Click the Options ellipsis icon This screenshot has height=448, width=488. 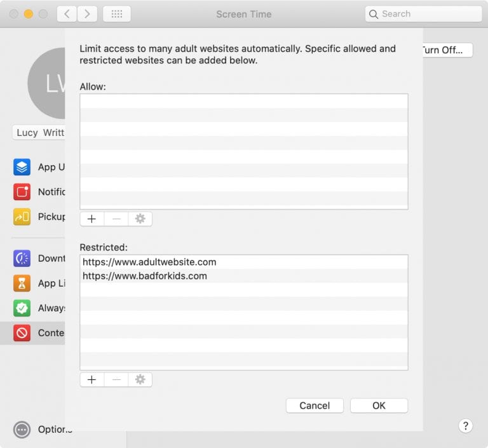pos(22,430)
